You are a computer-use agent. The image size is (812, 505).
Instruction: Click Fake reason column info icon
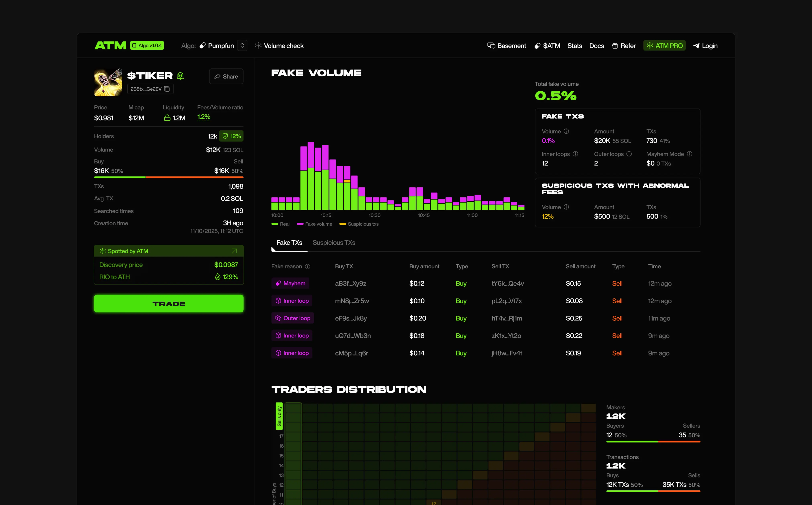coord(307,267)
